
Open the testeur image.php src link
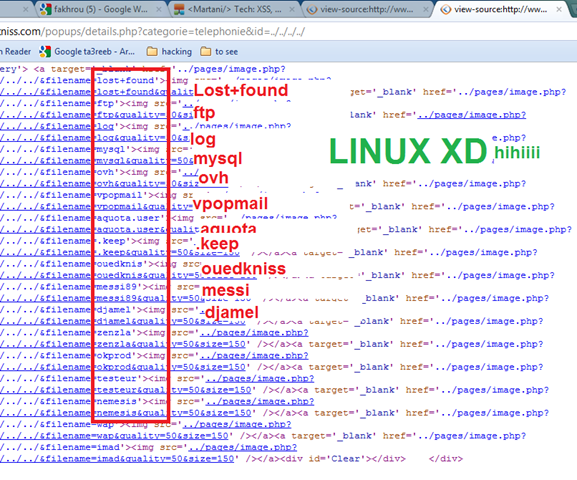260,378
